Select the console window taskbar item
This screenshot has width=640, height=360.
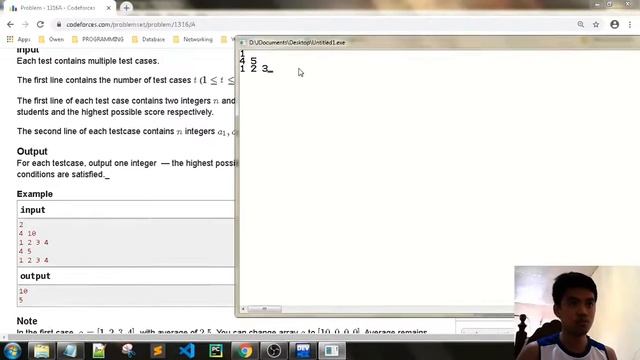[x=332, y=351]
